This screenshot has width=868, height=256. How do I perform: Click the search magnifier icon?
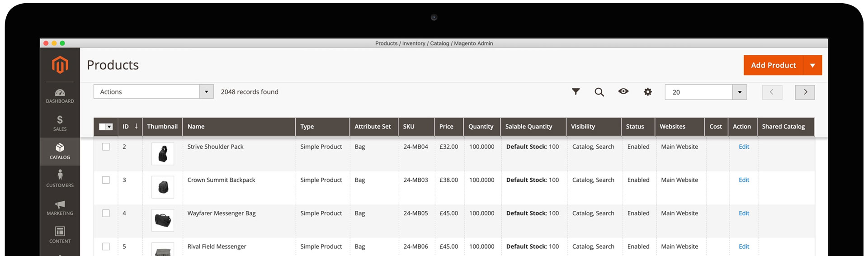(599, 92)
